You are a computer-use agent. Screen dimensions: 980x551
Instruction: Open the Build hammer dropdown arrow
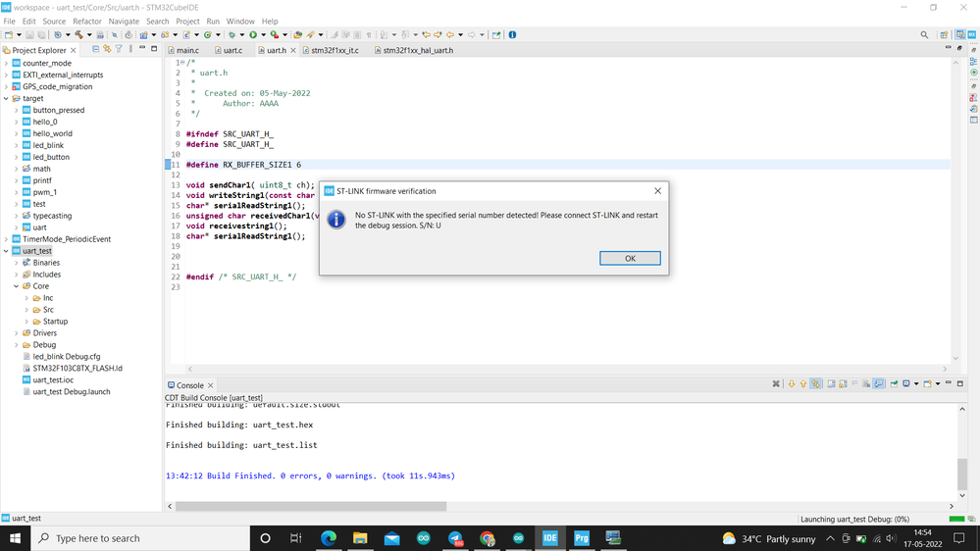pos(89,35)
